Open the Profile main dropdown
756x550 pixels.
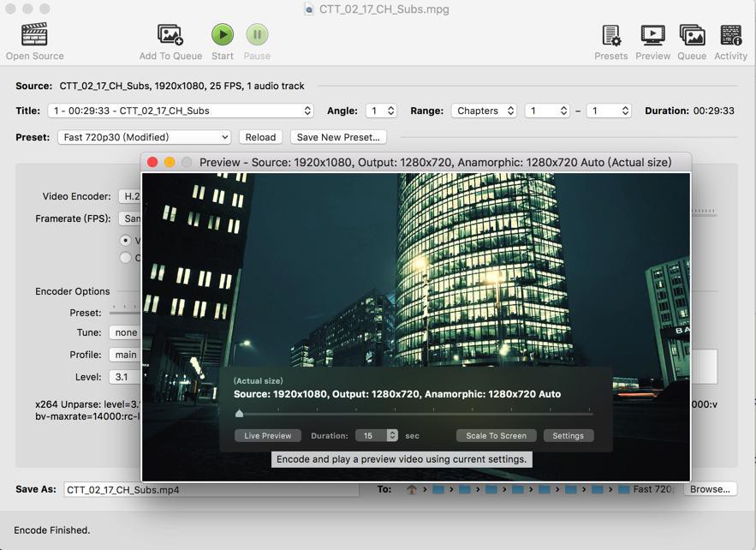pos(125,355)
